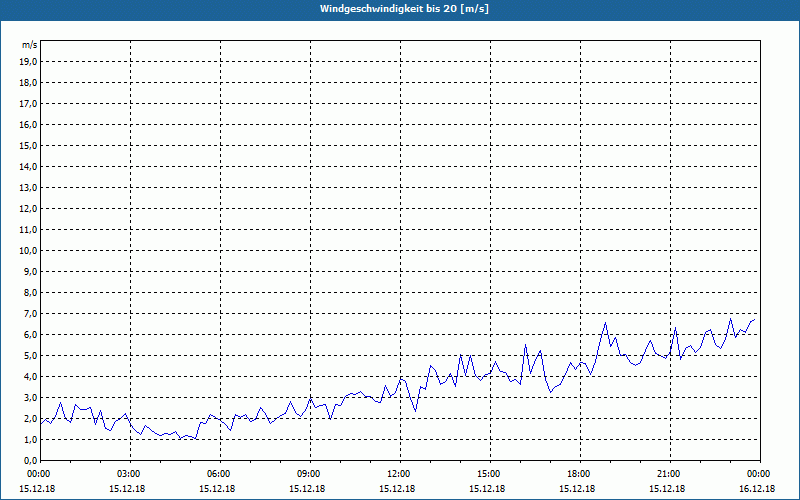
Task: Click the '0,0' y-axis label
Action: (x=30, y=460)
